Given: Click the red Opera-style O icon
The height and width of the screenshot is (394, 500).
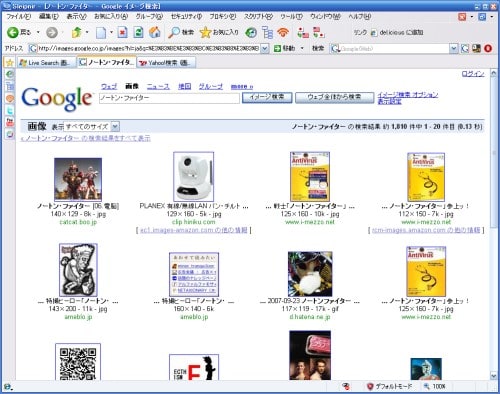Looking at the screenshot, I should [488, 49].
